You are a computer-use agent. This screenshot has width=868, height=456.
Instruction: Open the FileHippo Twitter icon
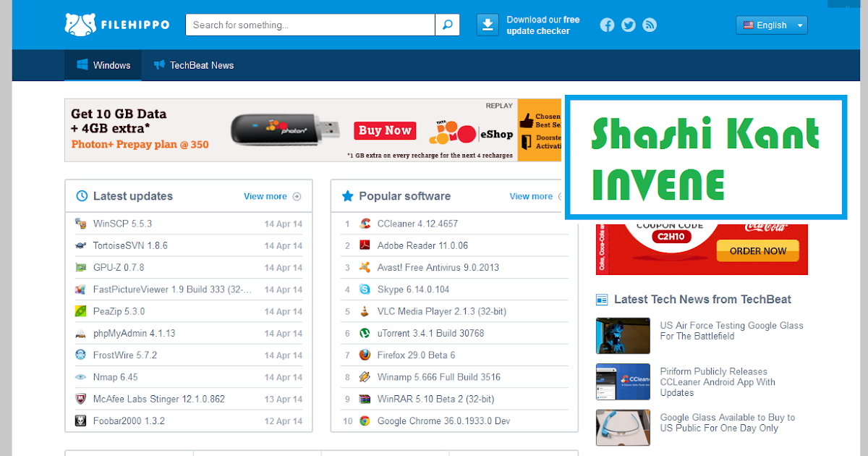[629, 25]
